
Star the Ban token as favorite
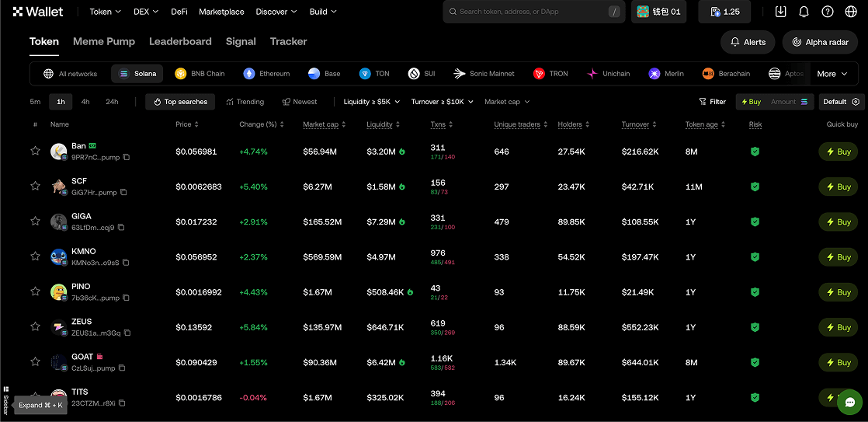pos(36,151)
